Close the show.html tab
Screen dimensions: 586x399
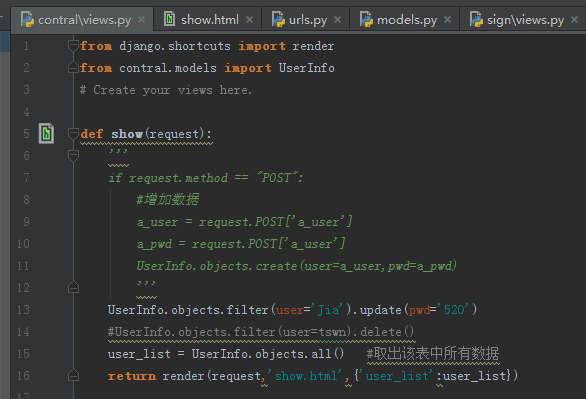pyautogui.click(x=249, y=19)
